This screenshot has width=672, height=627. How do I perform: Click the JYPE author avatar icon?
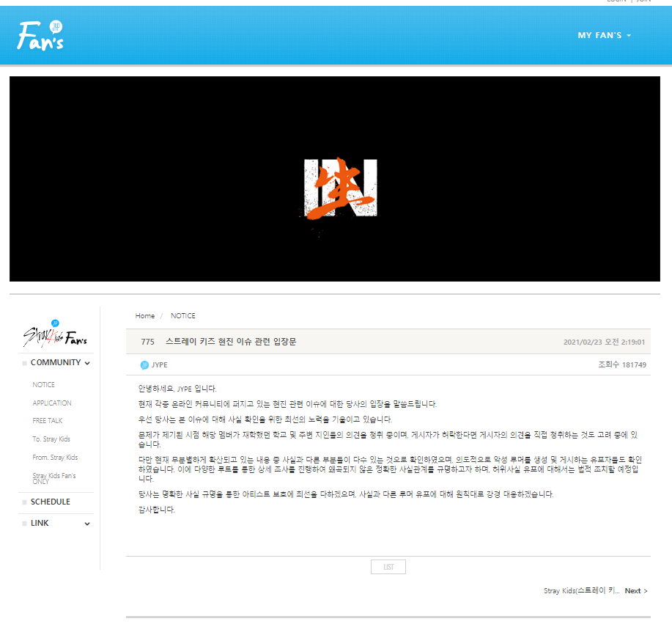(x=144, y=365)
